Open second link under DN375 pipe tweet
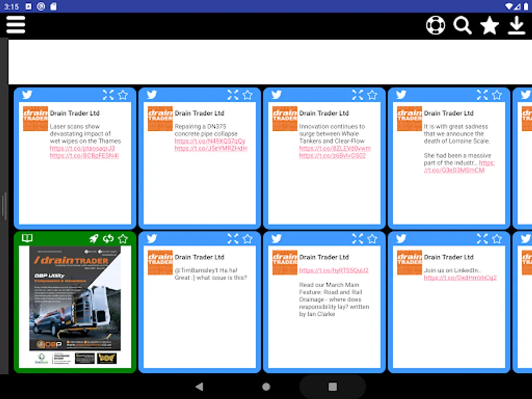 coord(211,149)
